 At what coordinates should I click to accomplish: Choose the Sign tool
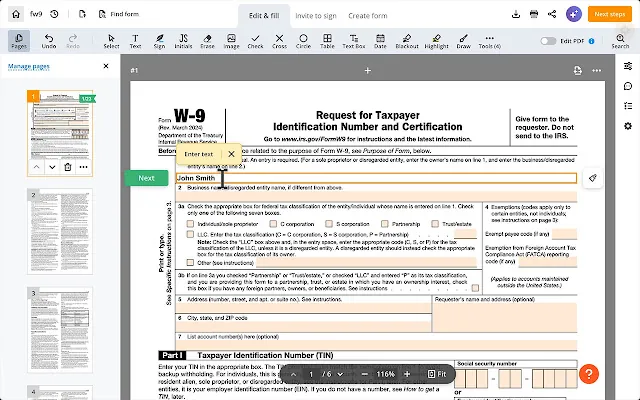[159, 41]
